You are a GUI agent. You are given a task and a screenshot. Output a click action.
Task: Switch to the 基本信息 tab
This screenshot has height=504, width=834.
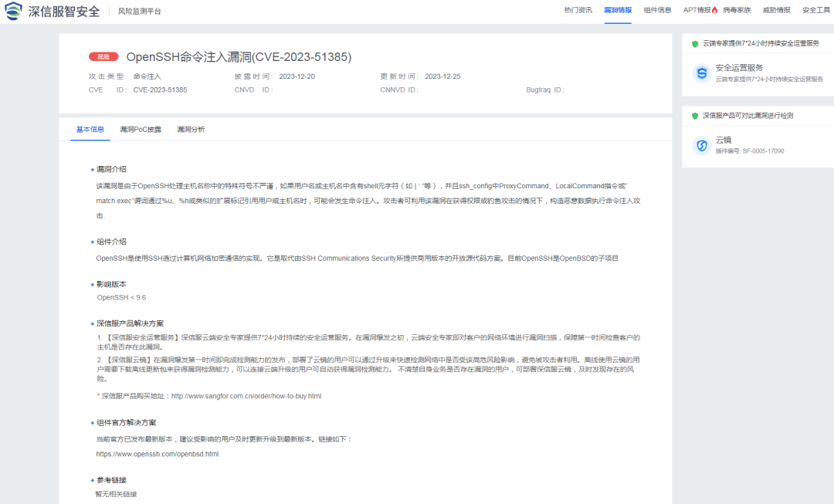[90, 129]
